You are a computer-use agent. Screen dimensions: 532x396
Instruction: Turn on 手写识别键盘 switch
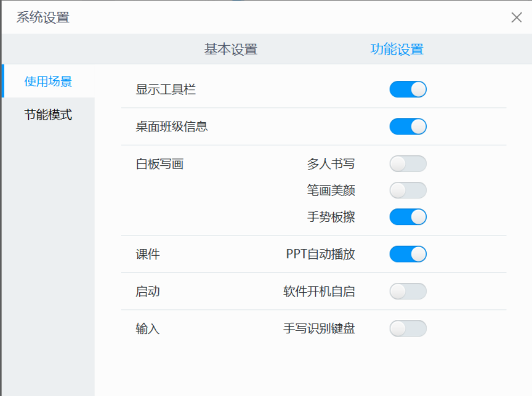(408, 328)
